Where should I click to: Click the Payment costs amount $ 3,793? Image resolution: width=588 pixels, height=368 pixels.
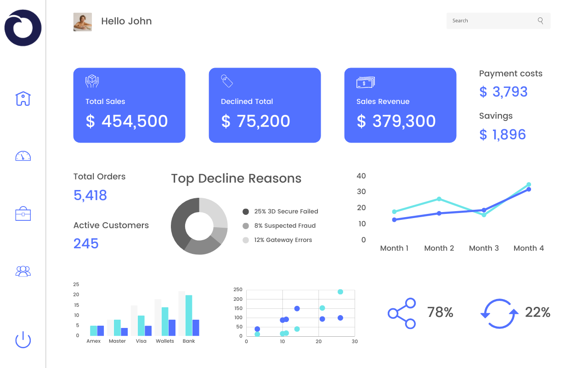click(x=503, y=92)
